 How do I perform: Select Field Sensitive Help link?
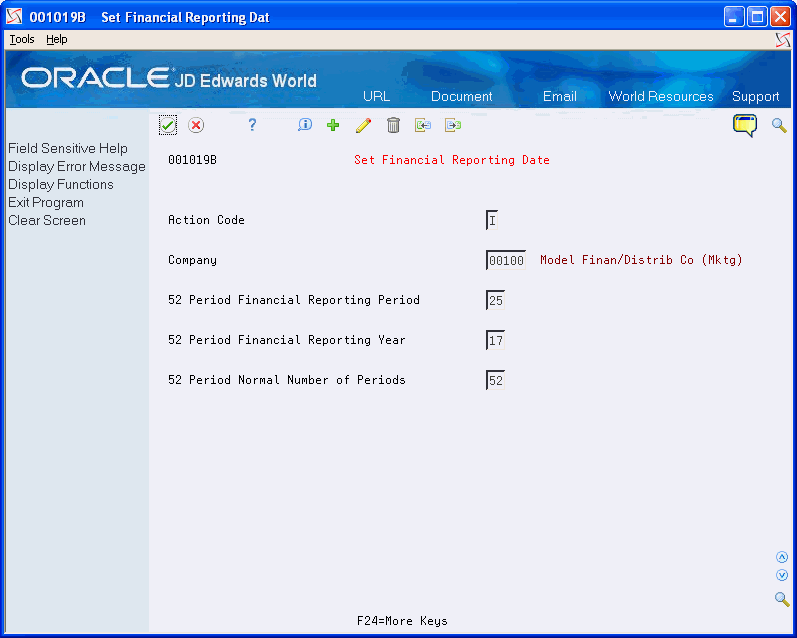click(x=68, y=148)
